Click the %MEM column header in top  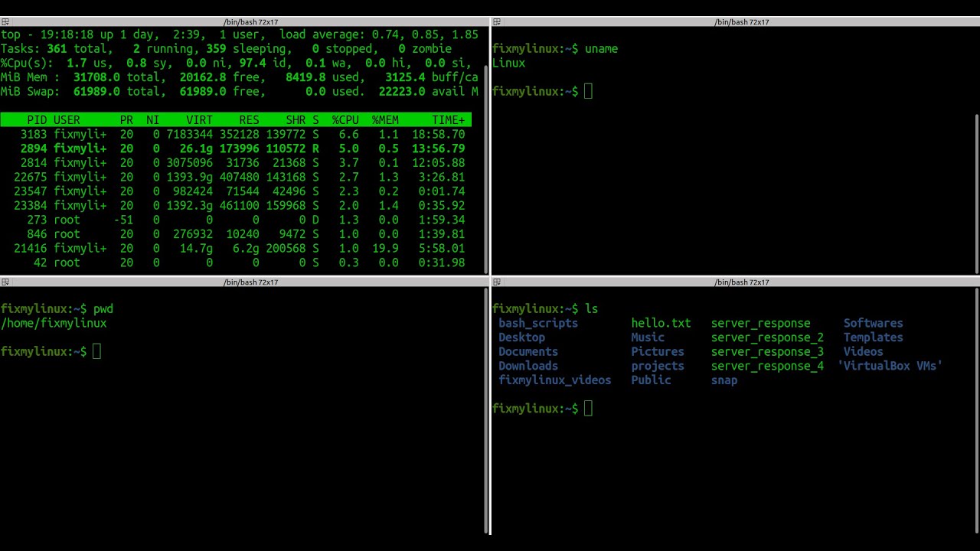click(x=385, y=120)
